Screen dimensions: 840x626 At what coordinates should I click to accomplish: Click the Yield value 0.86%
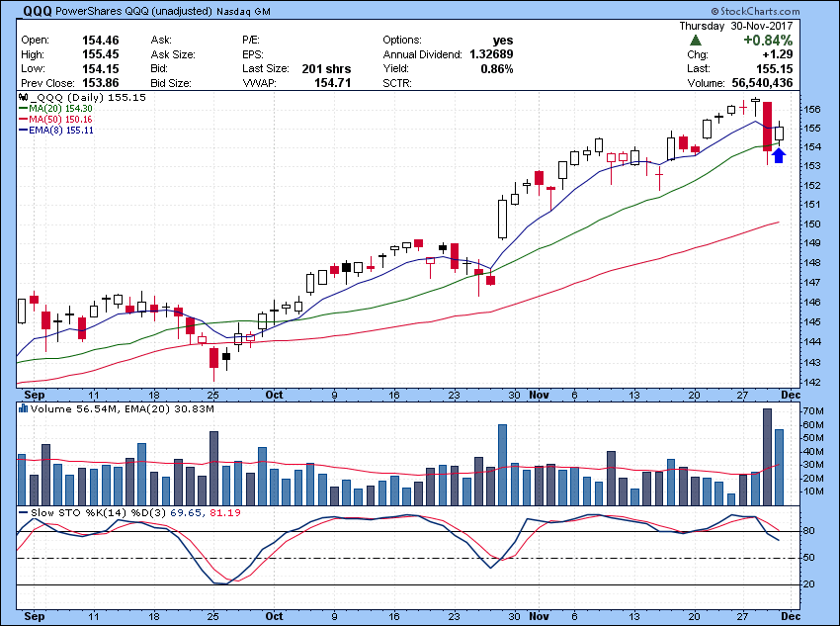(497, 68)
